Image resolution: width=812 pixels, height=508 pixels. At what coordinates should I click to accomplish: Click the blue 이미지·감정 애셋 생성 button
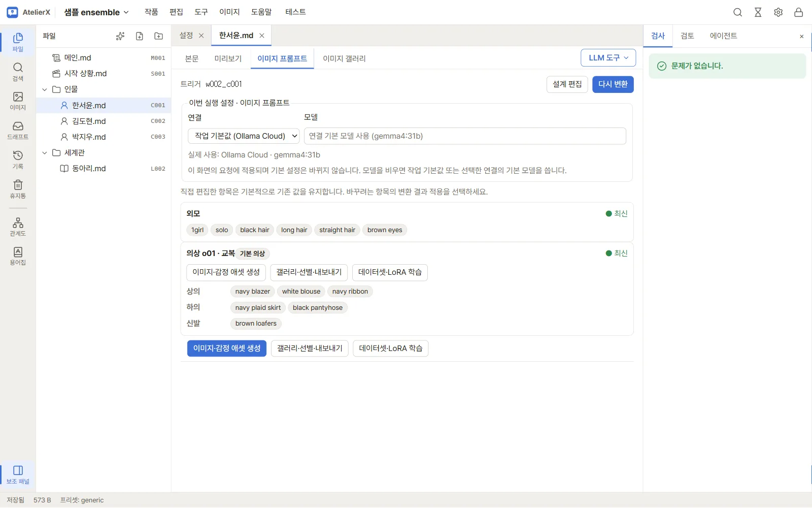click(227, 348)
